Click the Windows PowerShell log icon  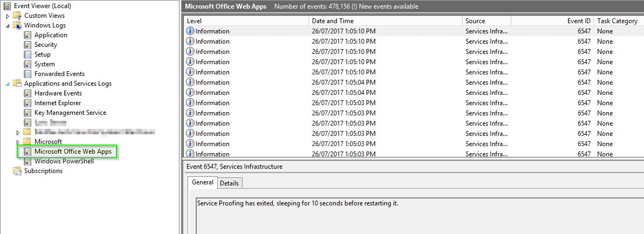[x=27, y=161]
